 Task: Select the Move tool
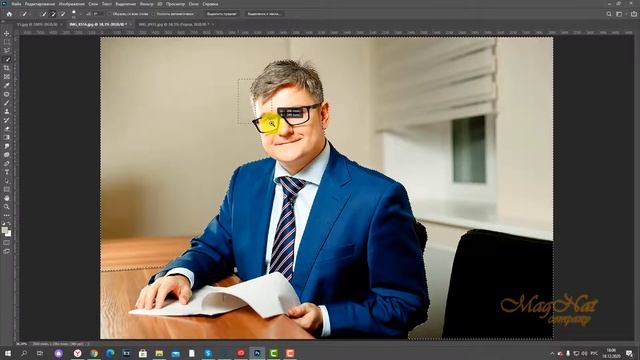pos(7,33)
